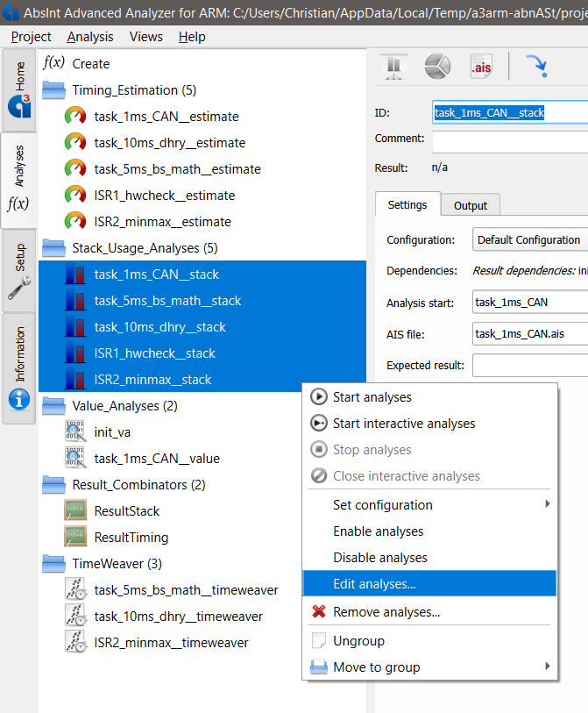Choose Remove analyses... in context menu
This screenshot has width=588, height=713.
point(429,612)
